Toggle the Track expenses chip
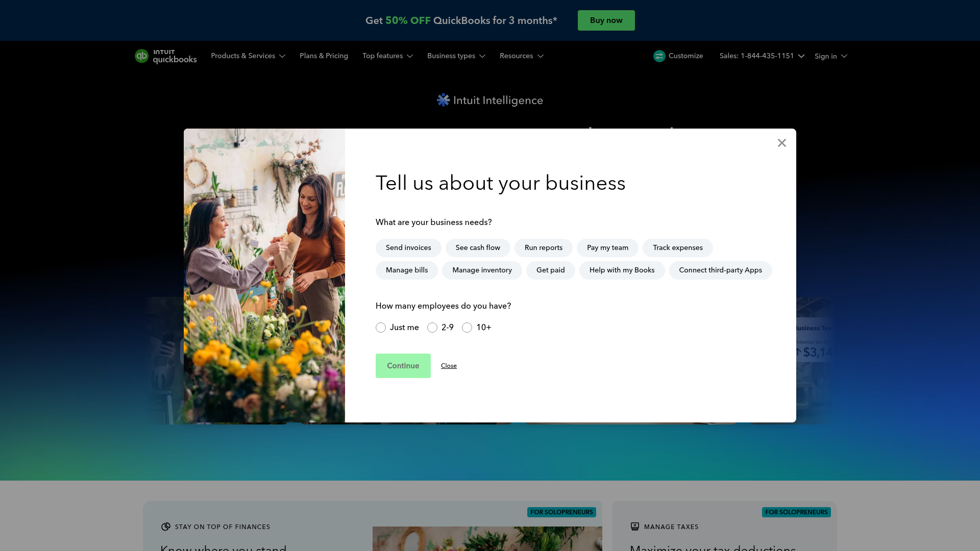This screenshot has height=551, width=980. (x=678, y=248)
